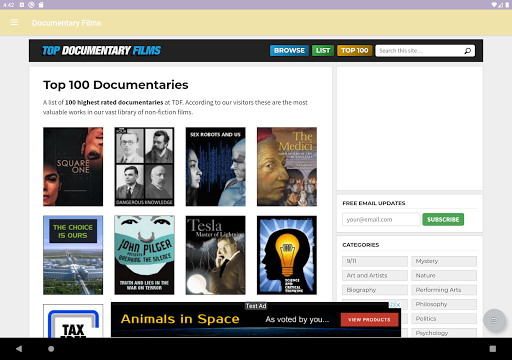The height and width of the screenshot is (360, 512).
Task: Switch to the LIST page
Action: tap(323, 51)
